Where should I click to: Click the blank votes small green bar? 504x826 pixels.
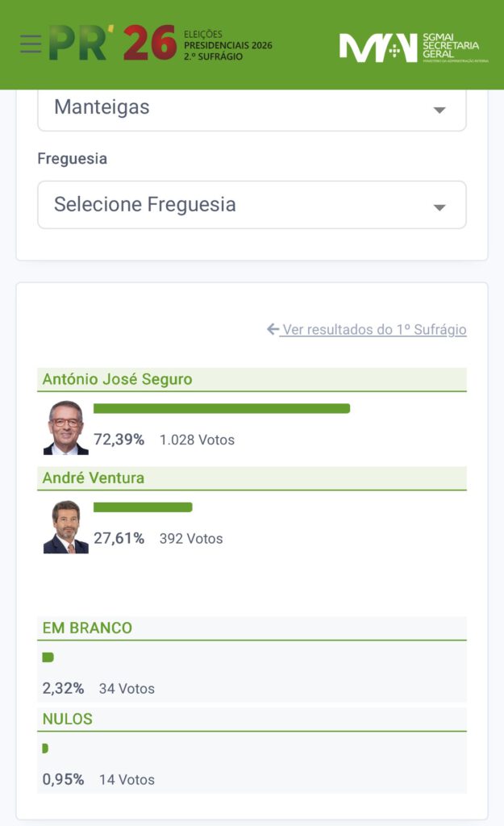coord(48,657)
